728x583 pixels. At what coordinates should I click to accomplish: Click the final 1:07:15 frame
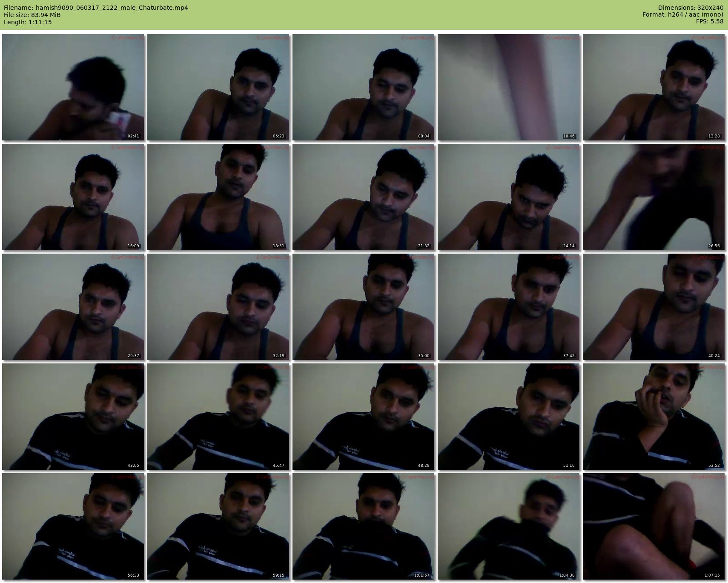653,526
